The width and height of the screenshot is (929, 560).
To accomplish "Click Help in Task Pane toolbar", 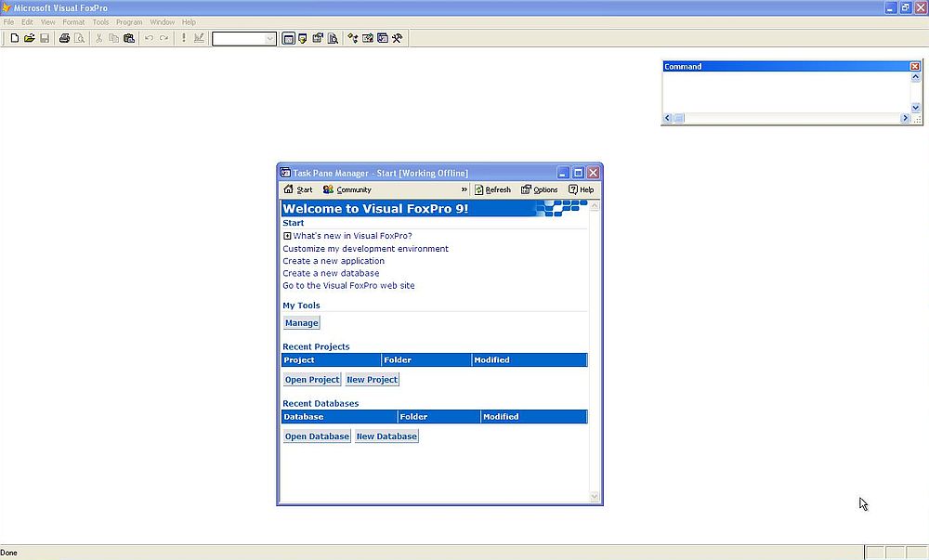I will (x=581, y=189).
